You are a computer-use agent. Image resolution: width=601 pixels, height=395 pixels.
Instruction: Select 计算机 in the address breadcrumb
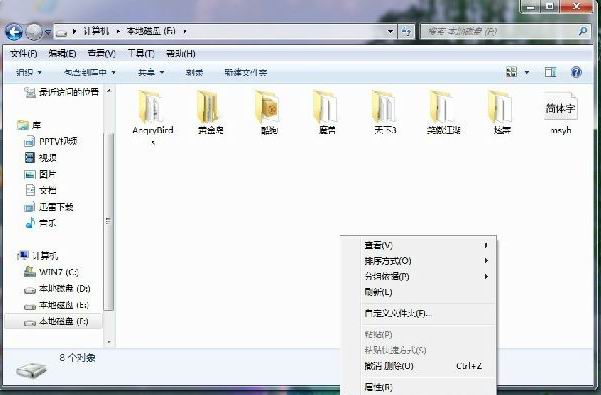point(96,31)
